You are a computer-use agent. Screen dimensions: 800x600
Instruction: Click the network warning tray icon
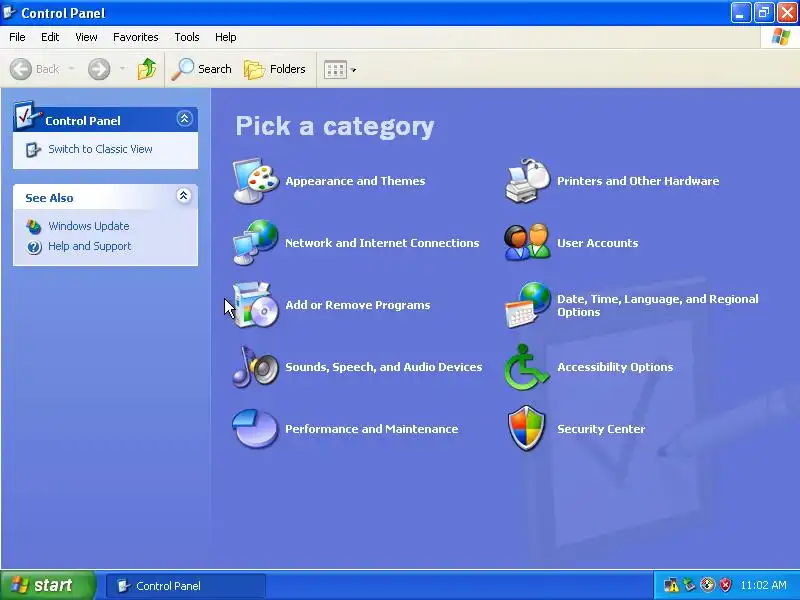click(x=671, y=585)
